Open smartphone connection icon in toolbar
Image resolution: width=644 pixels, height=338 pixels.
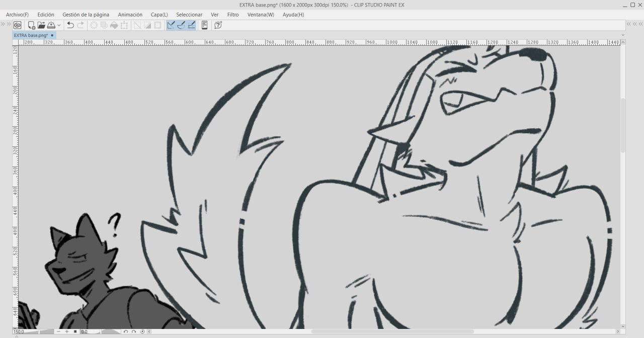click(x=205, y=25)
